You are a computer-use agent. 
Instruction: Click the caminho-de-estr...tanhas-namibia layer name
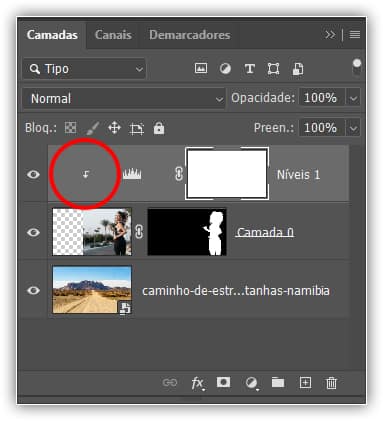(236, 291)
